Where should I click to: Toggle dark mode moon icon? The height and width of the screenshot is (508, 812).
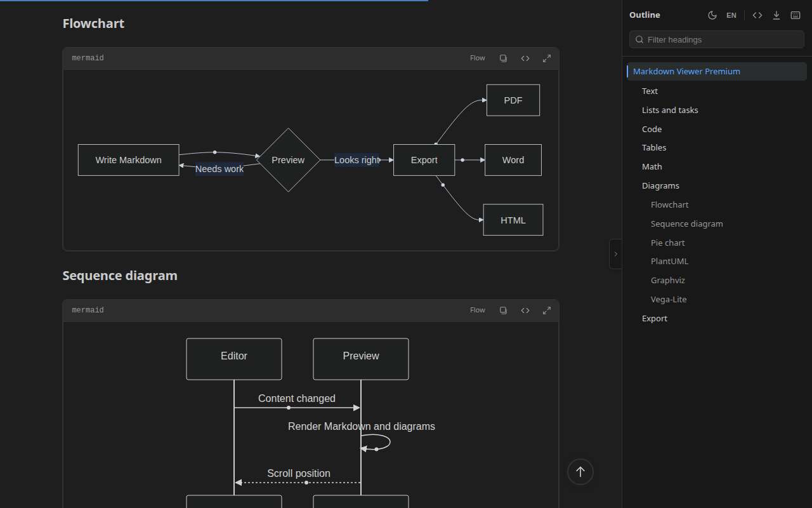point(712,15)
